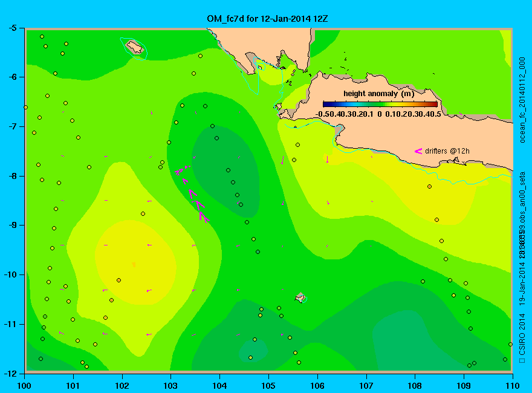Click the 'height anomaly (m)' colorbar label
Screen dimensions: 532x393
[378, 94]
